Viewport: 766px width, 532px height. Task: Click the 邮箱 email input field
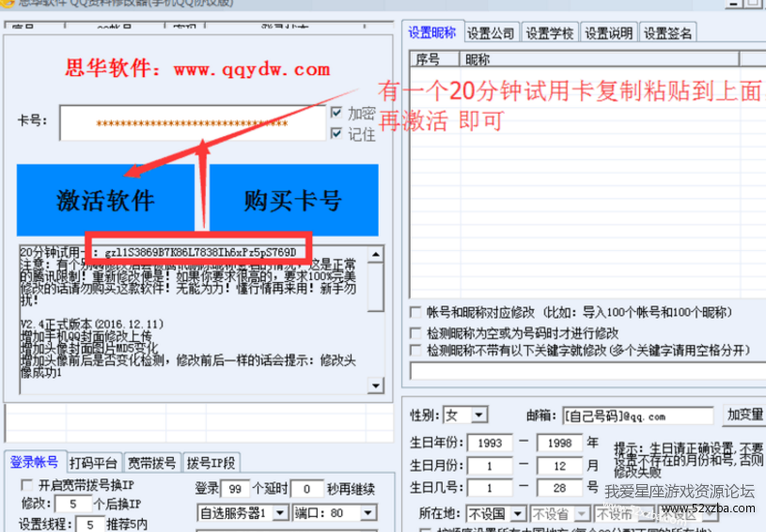(x=637, y=415)
